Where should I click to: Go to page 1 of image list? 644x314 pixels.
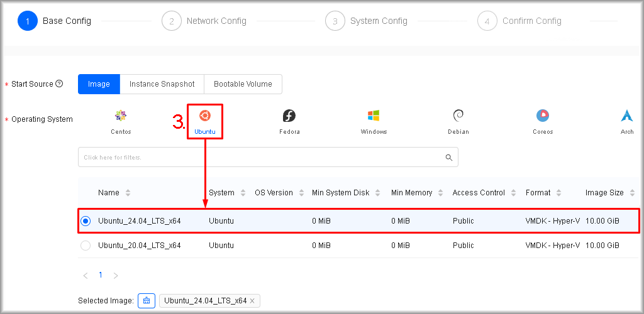pos(100,275)
